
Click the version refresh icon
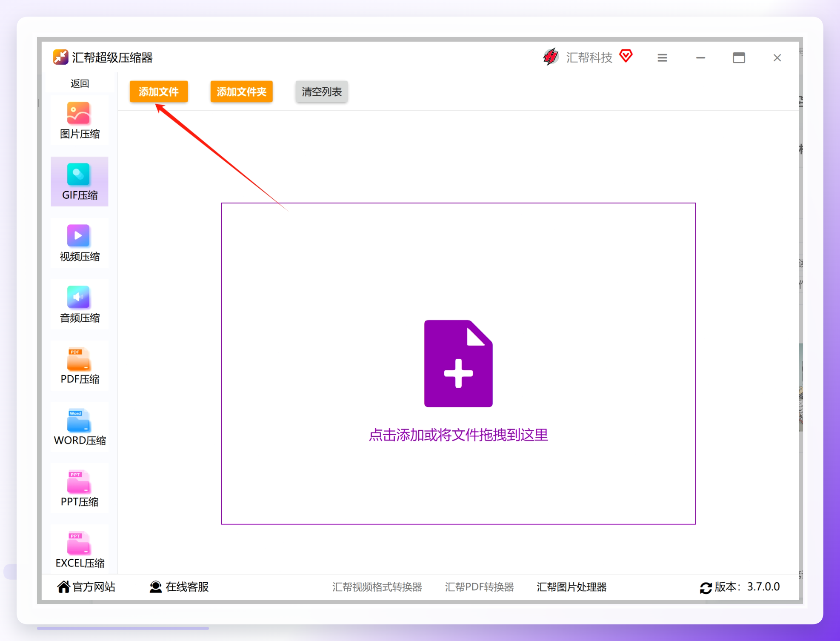[x=706, y=588]
